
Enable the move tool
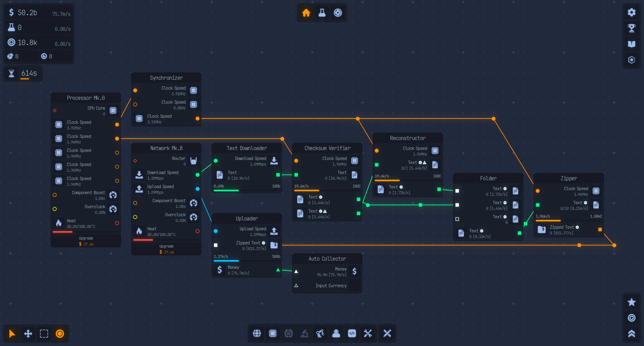pyautogui.click(x=28, y=333)
